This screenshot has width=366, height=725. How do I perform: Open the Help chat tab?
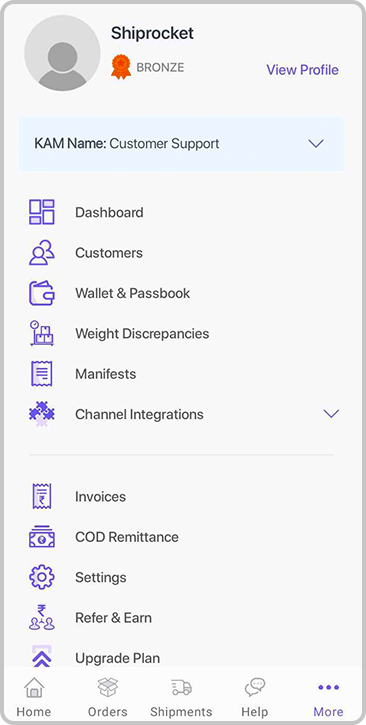[255, 696]
